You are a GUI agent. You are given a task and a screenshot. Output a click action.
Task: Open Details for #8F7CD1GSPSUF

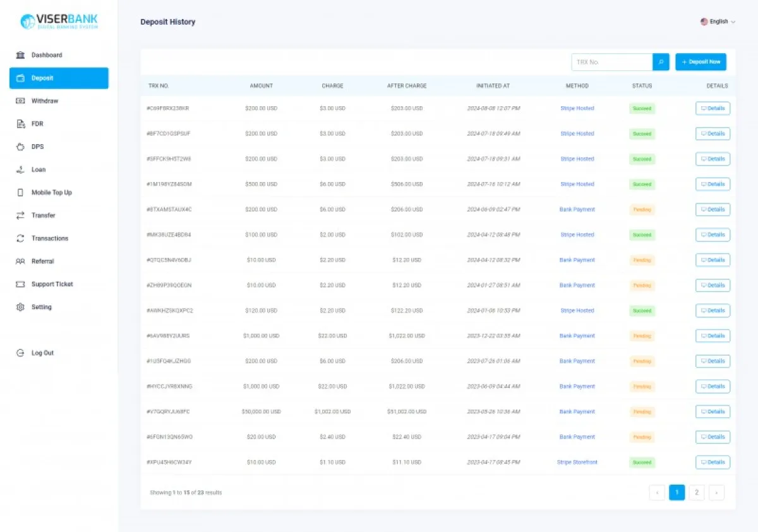click(x=713, y=134)
